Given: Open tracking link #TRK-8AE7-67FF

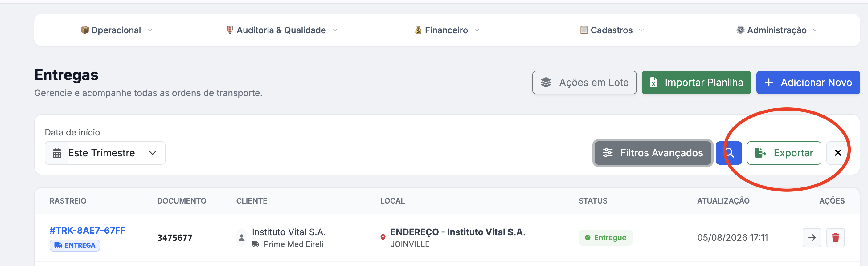Looking at the screenshot, I should [88, 231].
